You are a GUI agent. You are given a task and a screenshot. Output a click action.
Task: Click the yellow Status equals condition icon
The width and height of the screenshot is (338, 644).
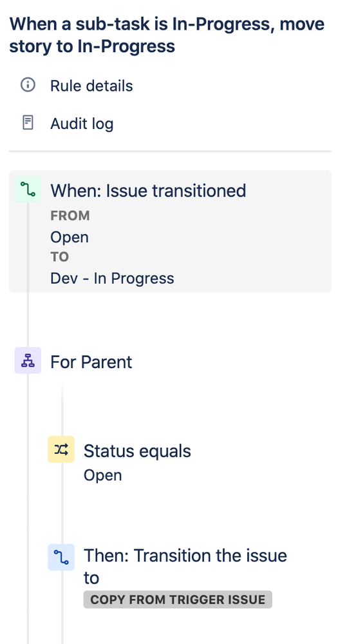click(x=61, y=449)
